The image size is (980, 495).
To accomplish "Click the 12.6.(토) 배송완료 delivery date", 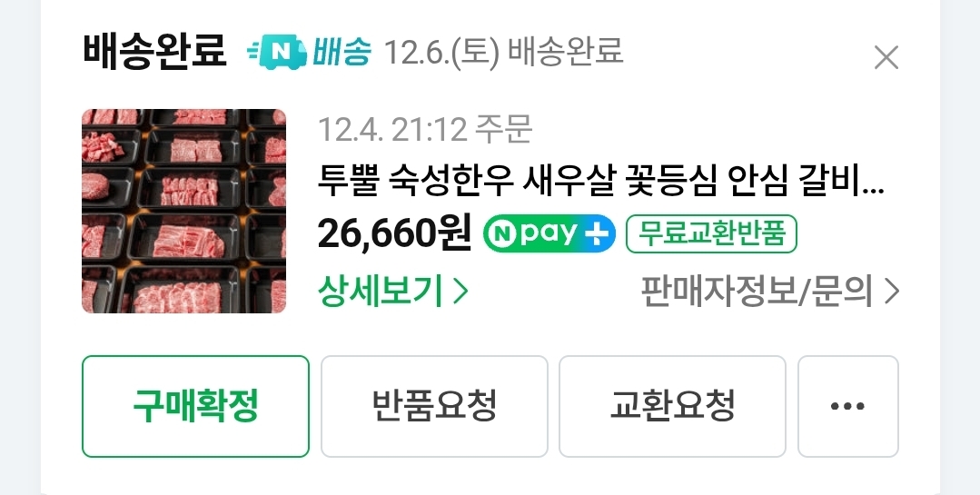I will click(504, 51).
